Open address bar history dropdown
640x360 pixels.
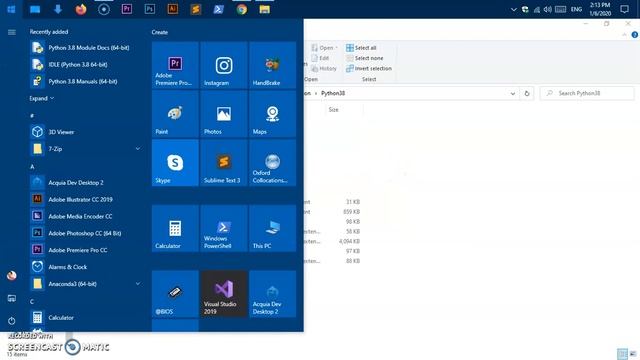[513, 93]
